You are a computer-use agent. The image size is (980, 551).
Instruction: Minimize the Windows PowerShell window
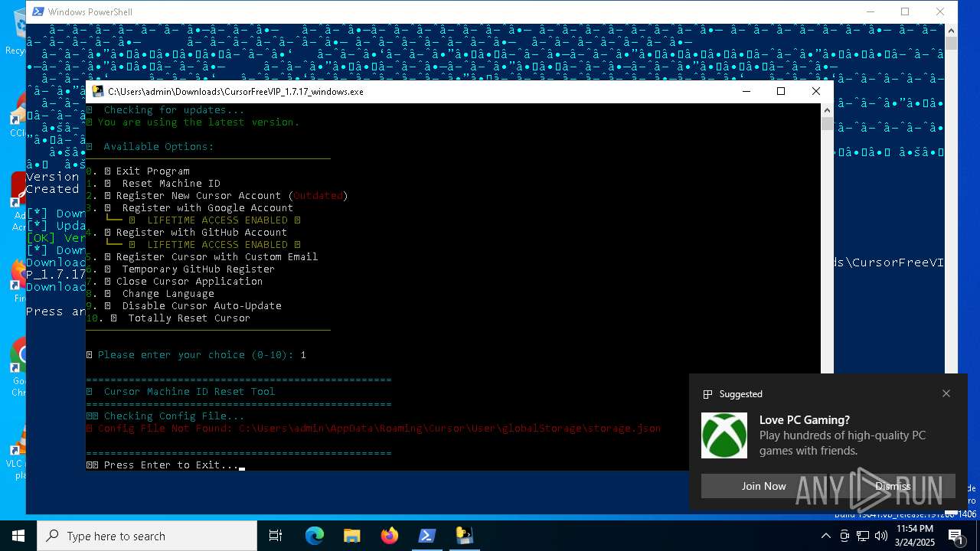pos(871,11)
